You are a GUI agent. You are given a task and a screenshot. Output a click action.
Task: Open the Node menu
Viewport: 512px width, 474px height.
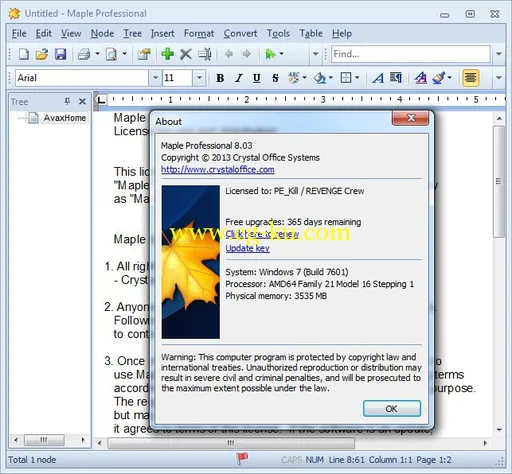(x=102, y=34)
